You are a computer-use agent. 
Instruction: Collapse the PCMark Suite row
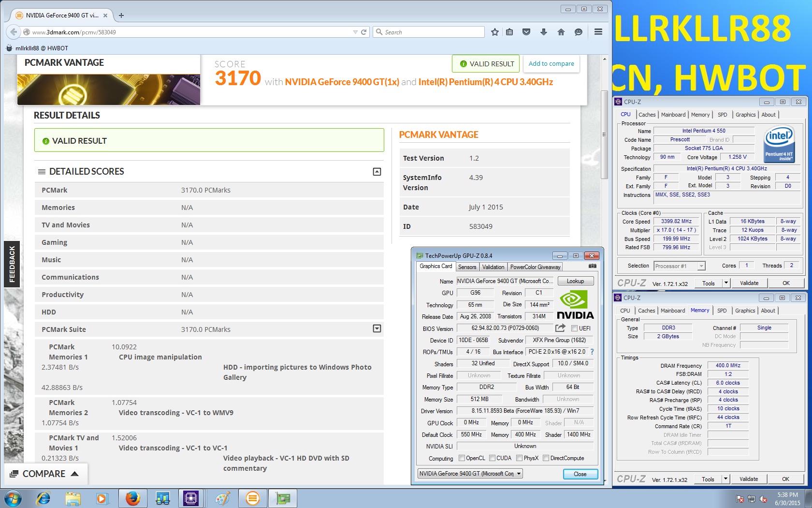[377, 329]
